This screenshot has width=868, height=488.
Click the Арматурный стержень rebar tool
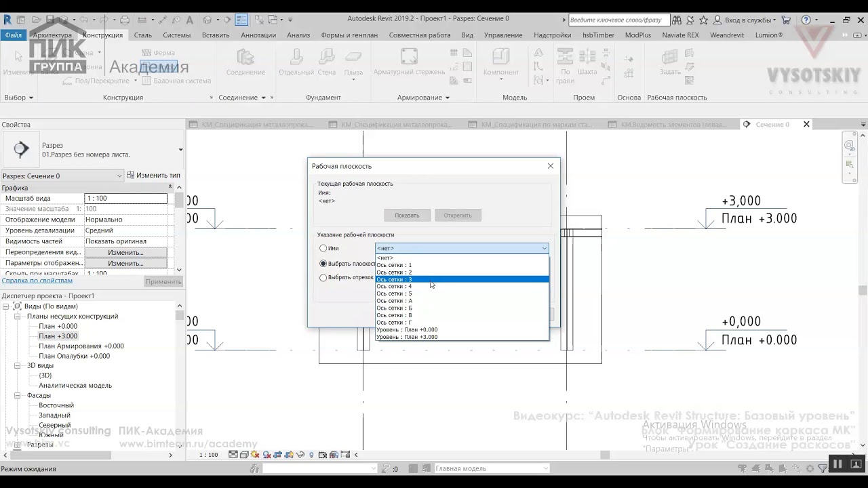click(x=409, y=62)
